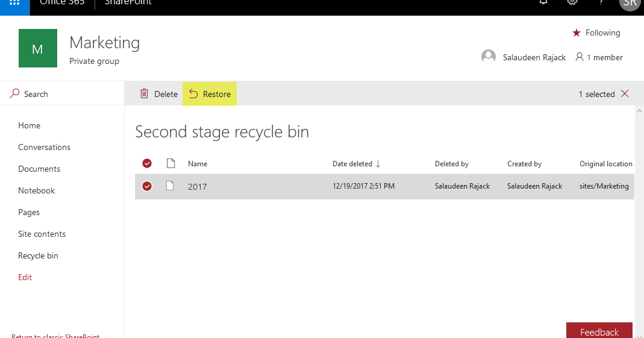
Task: Open SR account avatar
Action: (630, 4)
